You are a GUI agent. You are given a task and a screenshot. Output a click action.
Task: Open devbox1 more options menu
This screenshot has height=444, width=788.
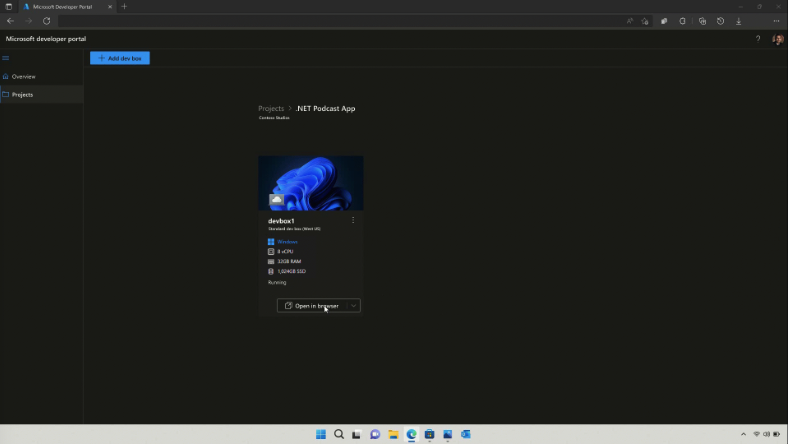click(x=353, y=220)
